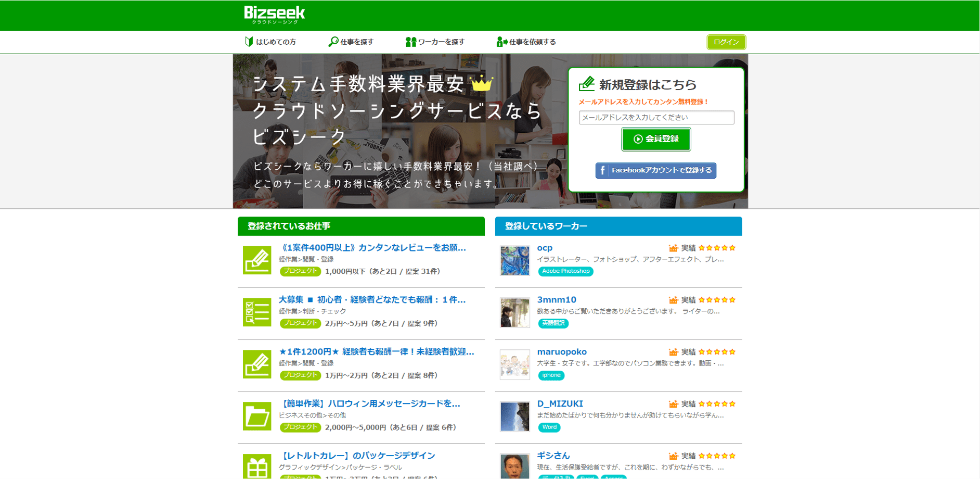Open worker profile for ギシさん
This screenshot has width=980, height=479.
pos(552,456)
